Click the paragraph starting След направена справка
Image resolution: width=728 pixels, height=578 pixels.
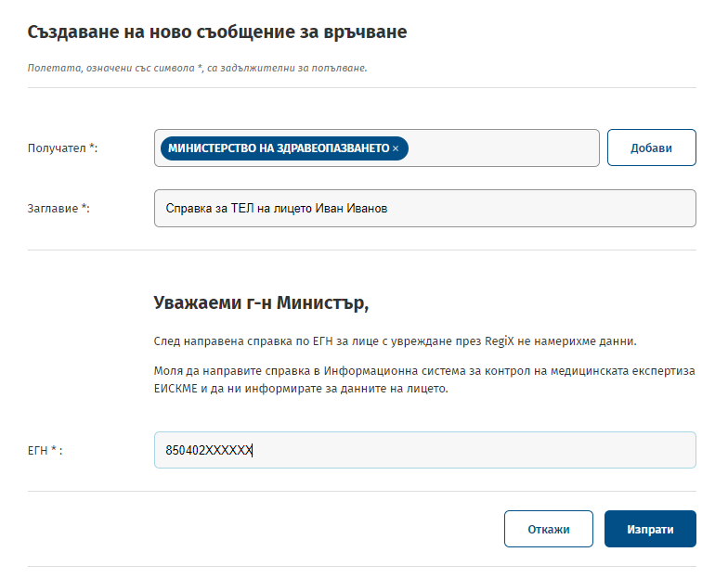tap(396, 341)
